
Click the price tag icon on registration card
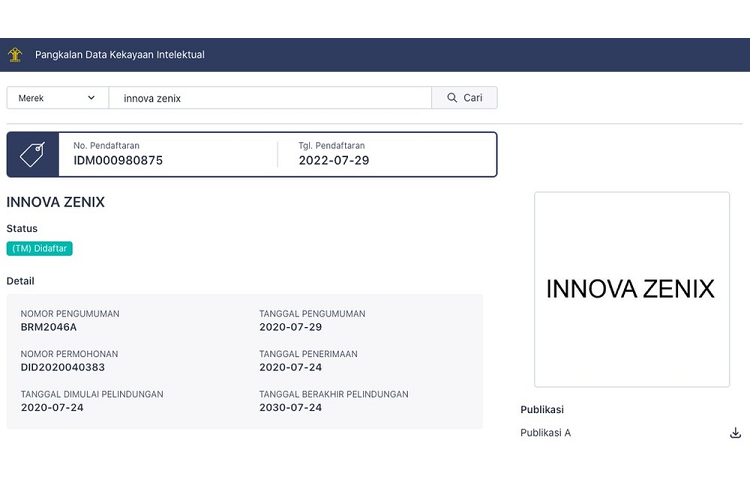tap(33, 154)
